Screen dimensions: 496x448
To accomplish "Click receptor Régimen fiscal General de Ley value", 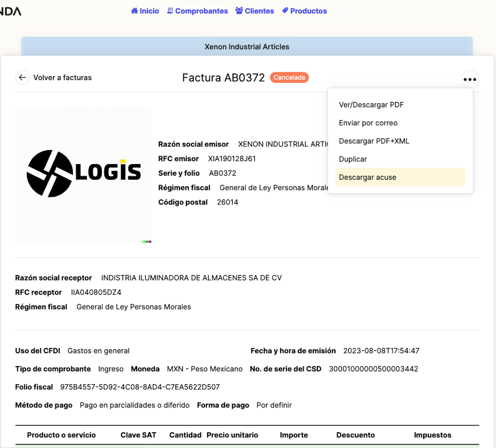I will pos(134,307).
